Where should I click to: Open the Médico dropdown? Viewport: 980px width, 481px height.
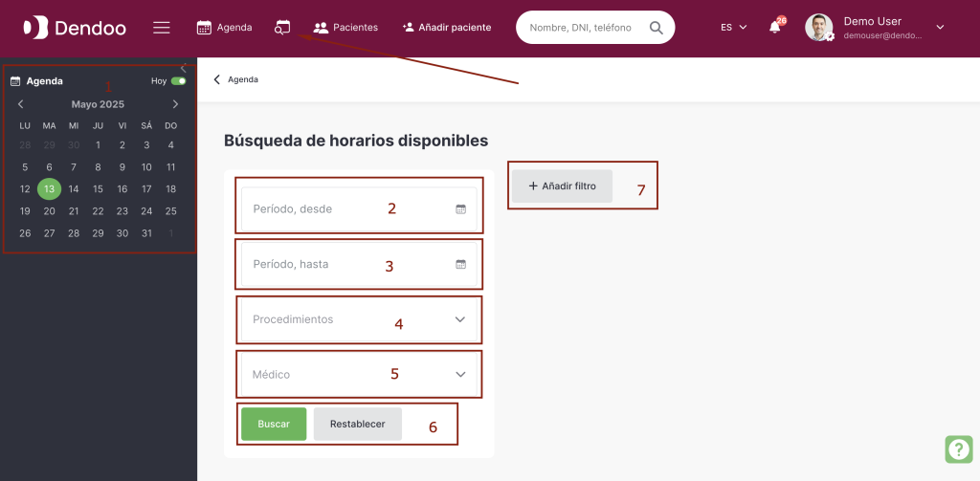[x=359, y=374]
